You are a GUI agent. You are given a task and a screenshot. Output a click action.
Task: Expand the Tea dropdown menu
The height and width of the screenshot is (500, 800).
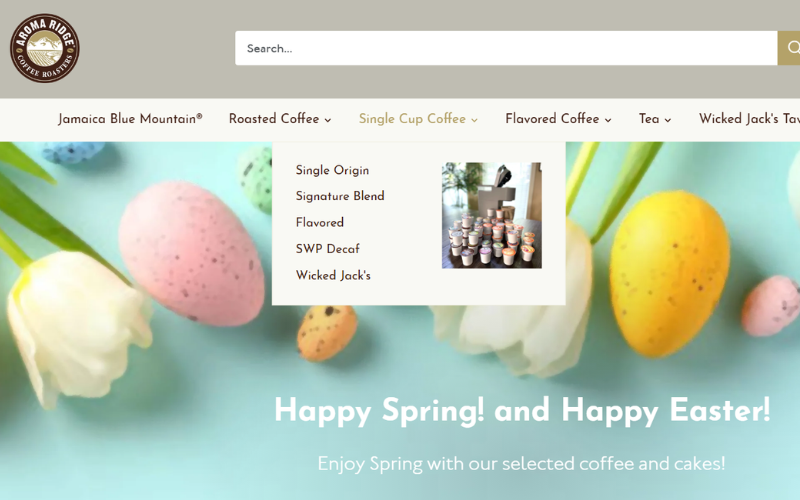(x=655, y=119)
